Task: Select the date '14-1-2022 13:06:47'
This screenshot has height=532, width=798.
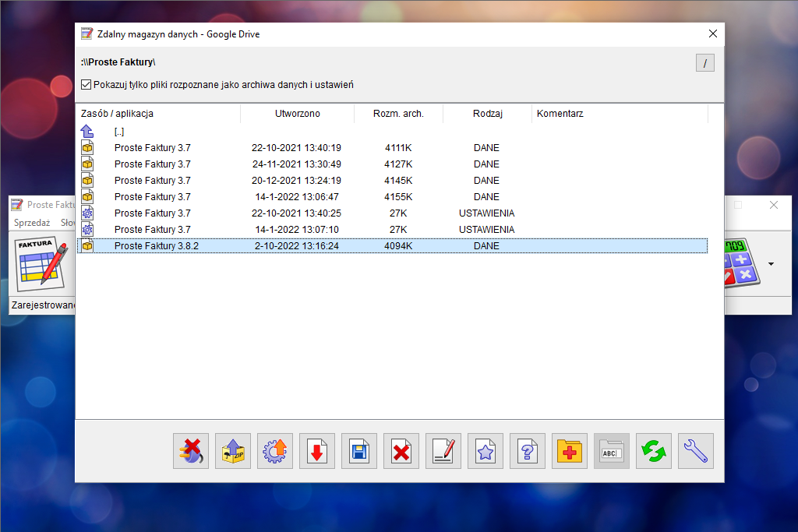Action: point(297,197)
